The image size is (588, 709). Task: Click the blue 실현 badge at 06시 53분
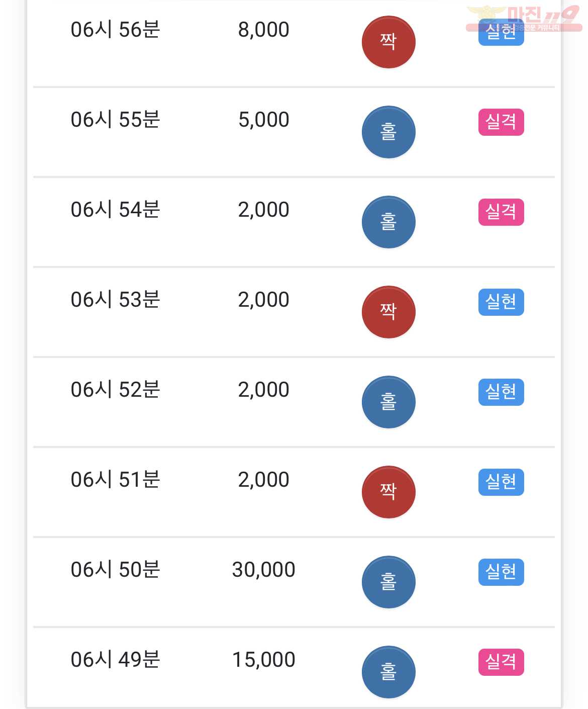click(x=501, y=302)
